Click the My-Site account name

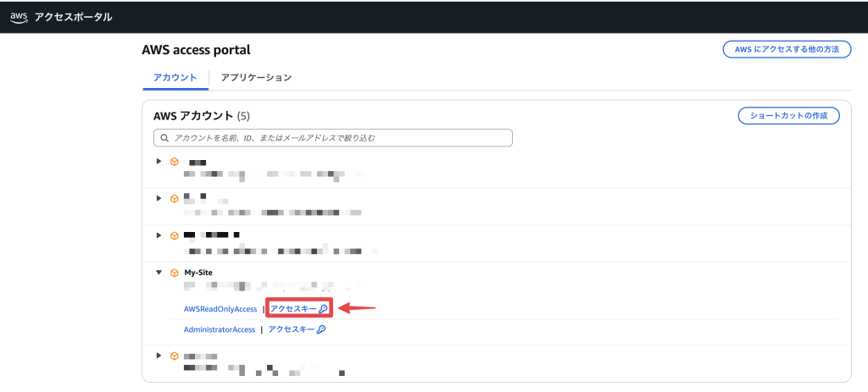tap(198, 273)
